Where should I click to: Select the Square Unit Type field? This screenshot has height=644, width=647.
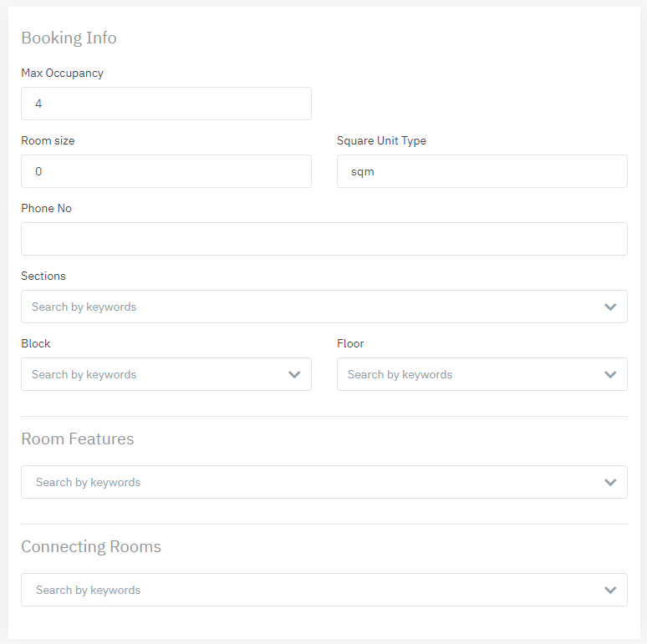[481, 171]
